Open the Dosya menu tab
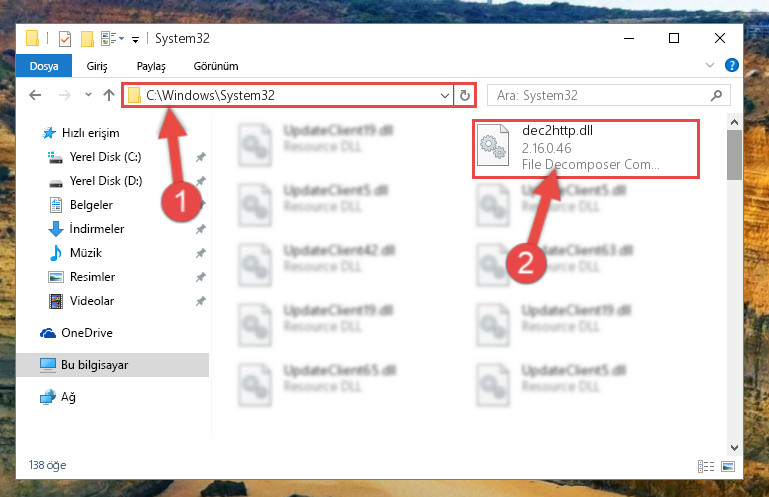 point(44,66)
